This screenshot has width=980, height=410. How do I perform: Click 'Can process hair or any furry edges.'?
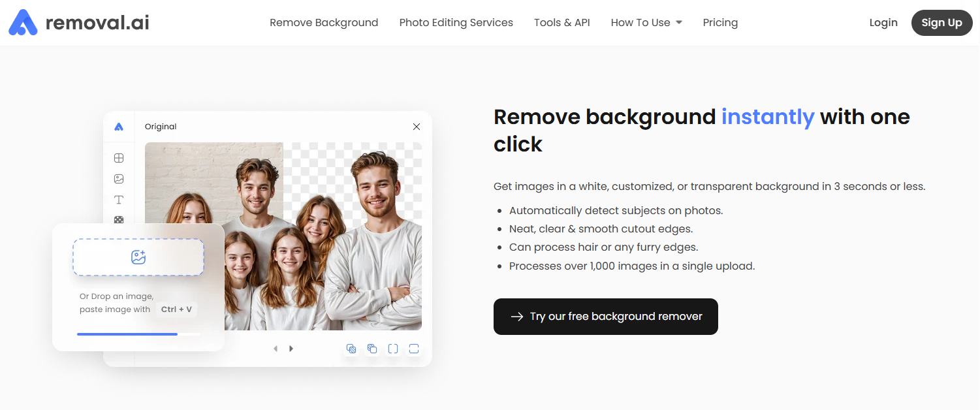(x=604, y=247)
